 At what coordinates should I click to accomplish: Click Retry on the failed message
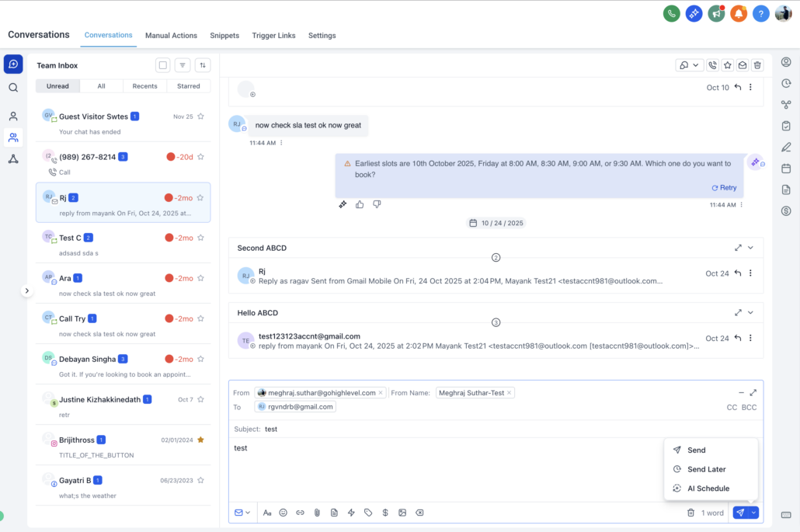(x=724, y=188)
